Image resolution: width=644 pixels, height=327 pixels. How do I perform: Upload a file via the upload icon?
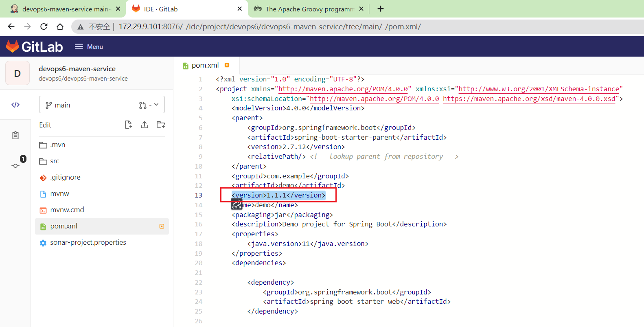pyautogui.click(x=145, y=125)
